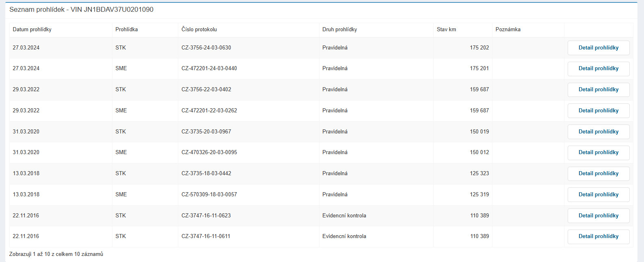Screen dimensions: 644x262
Task: Open detail for protocol CZ-3747-16-11-0623
Action: [x=598, y=216]
